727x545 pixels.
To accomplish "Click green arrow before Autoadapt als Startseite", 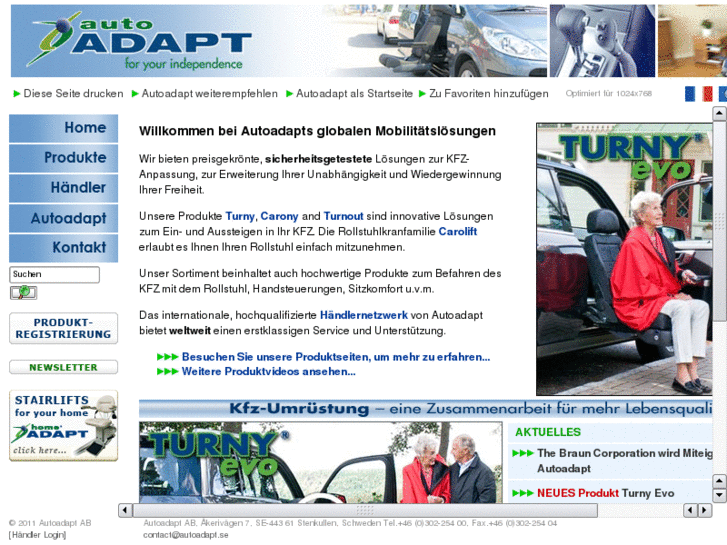I will (290, 94).
